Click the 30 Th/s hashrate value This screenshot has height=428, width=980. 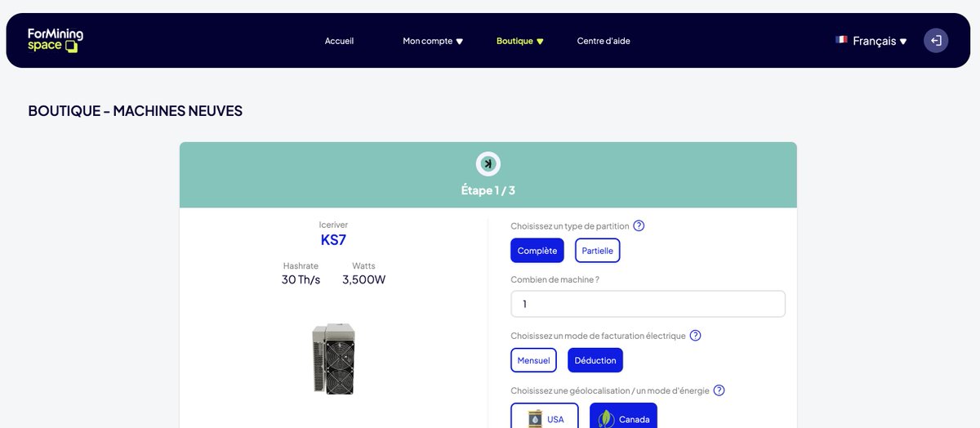pos(301,279)
